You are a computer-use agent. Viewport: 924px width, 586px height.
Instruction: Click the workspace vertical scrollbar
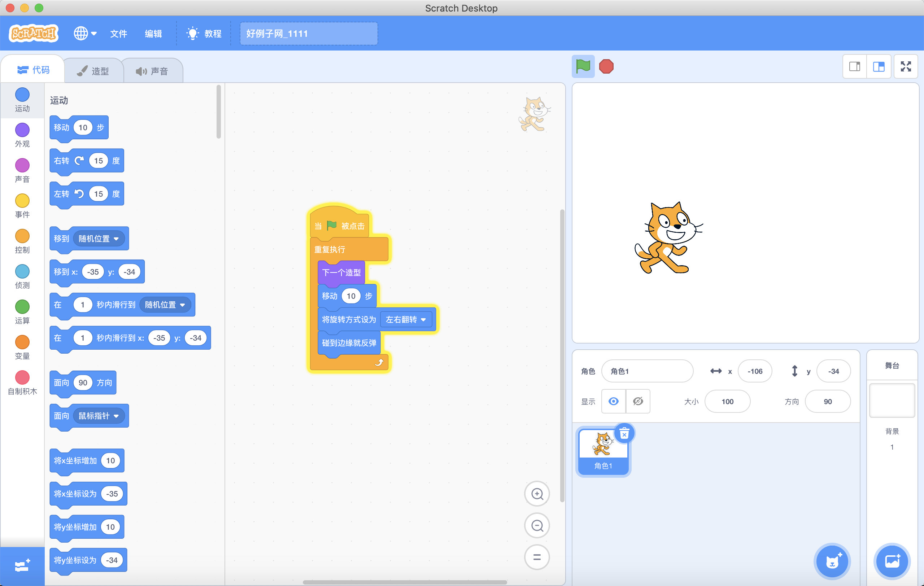tap(562, 355)
